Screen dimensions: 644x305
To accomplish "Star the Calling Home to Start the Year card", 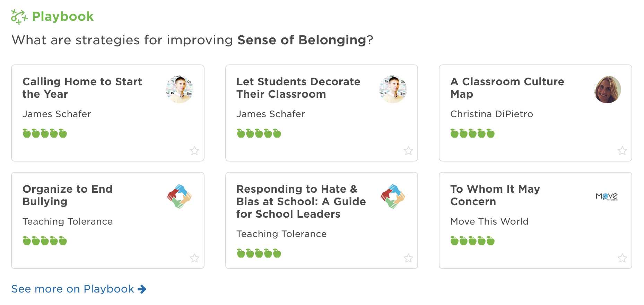I will (194, 151).
